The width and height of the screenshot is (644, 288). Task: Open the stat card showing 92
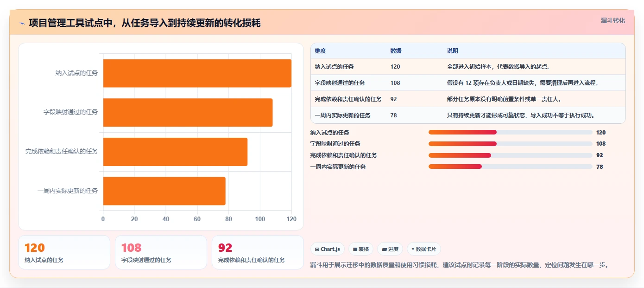point(258,252)
